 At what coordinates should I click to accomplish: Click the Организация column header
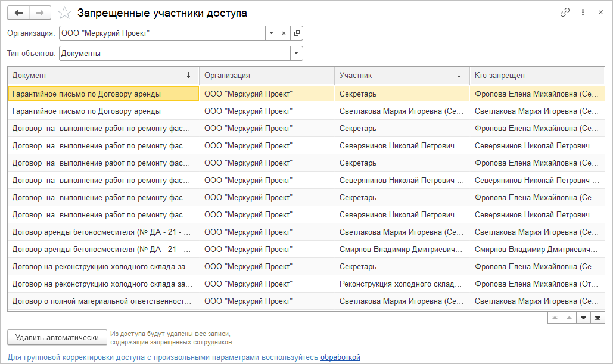(266, 76)
